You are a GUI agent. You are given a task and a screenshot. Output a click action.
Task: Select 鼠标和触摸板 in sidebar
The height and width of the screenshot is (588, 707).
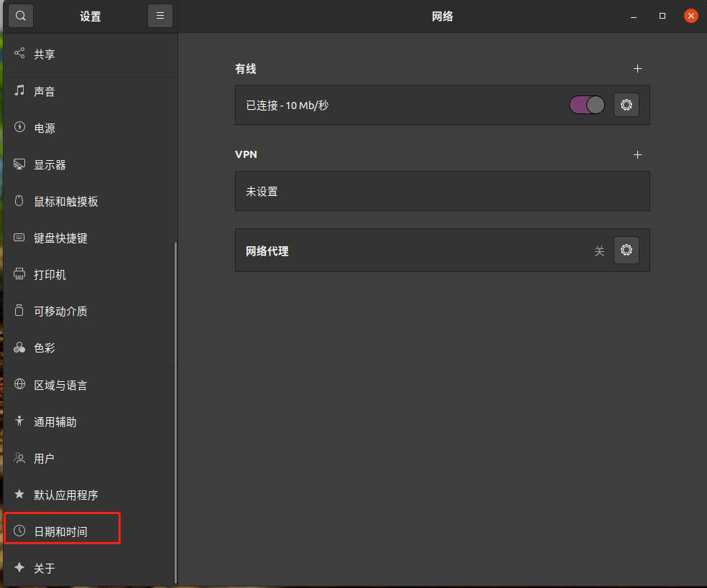pos(65,201)
